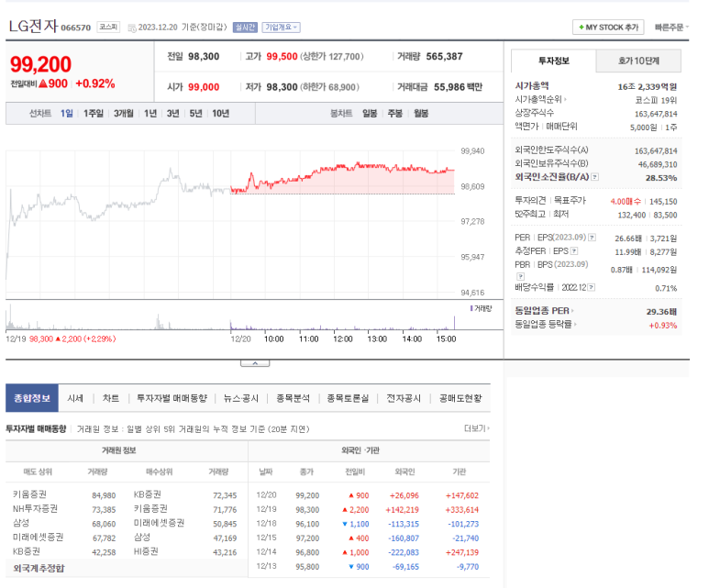
Task: Click the 15:00 time axis label
Action: point(446,338)
